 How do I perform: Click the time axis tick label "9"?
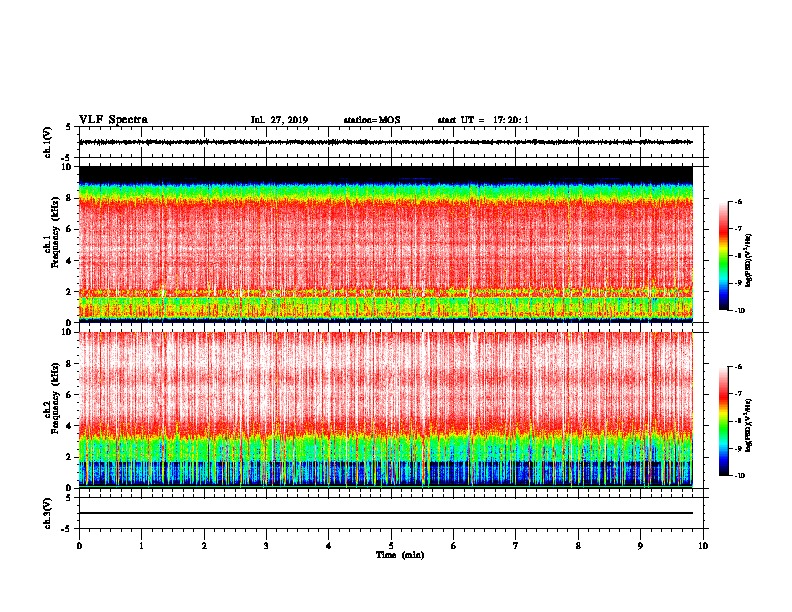(640, 546)
